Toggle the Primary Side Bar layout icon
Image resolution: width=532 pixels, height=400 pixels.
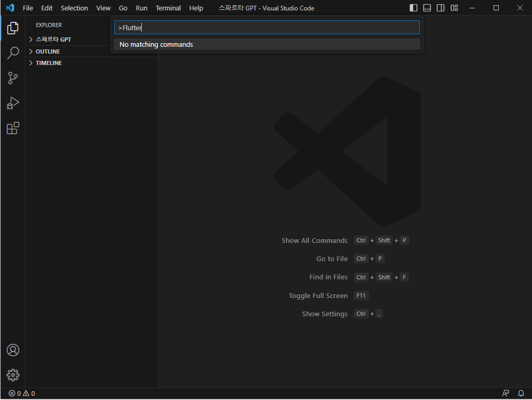tap(413, 8)
